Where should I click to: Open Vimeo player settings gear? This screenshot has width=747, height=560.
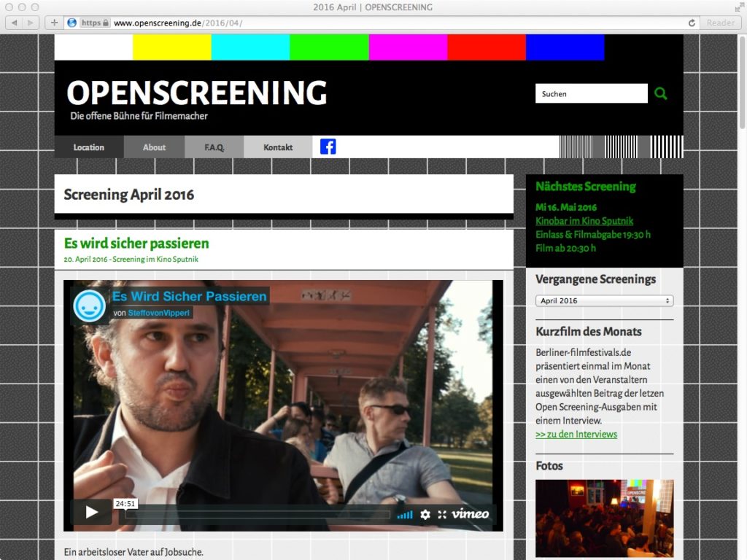(425, 514)
